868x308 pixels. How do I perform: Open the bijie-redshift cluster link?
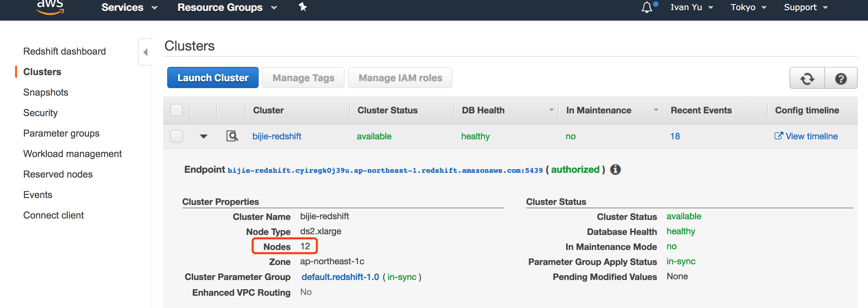point(277,136)
